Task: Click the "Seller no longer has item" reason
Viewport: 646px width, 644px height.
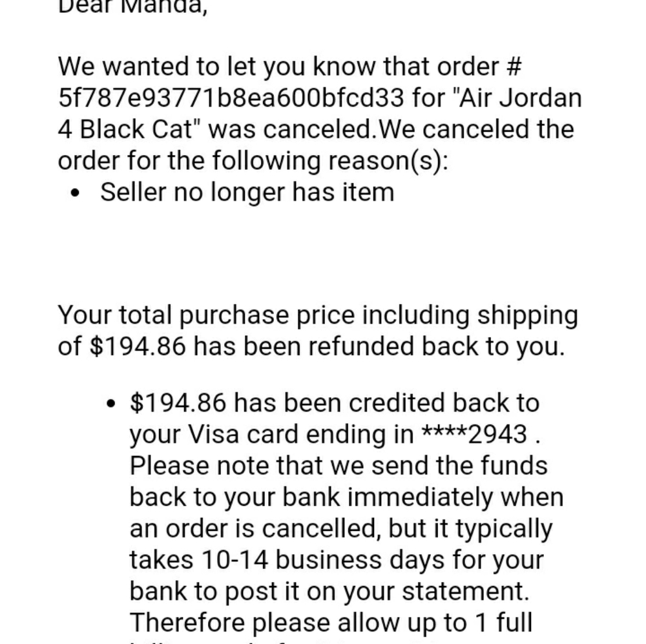Action: [247, 192]
